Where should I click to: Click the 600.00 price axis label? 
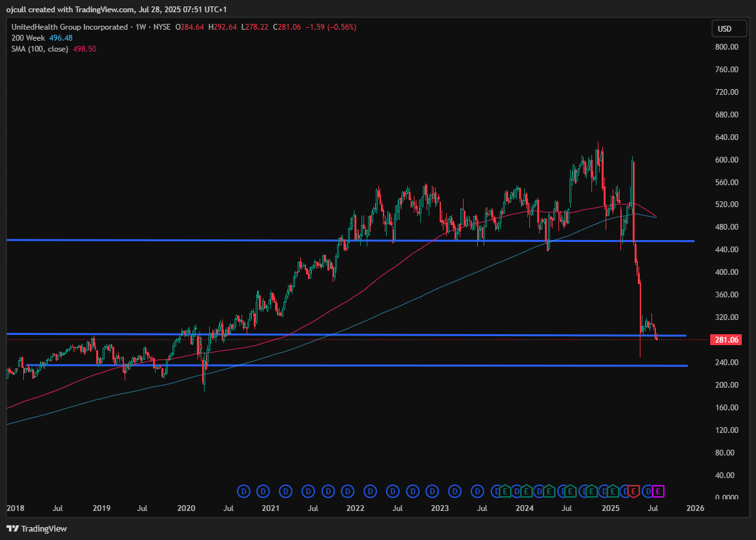click(x=726, y=159)
